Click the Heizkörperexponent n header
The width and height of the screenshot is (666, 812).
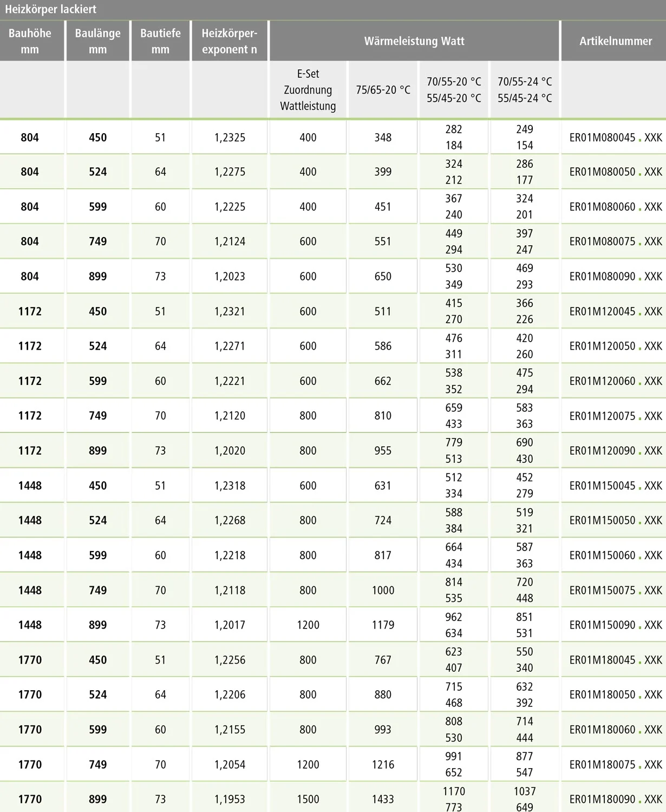pos(230,41)
